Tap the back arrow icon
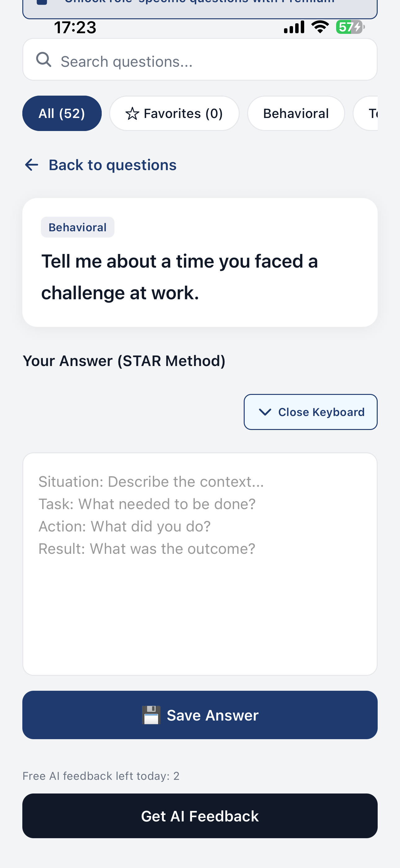Screen dimensions: 400x868 click(x=32, y=165)
